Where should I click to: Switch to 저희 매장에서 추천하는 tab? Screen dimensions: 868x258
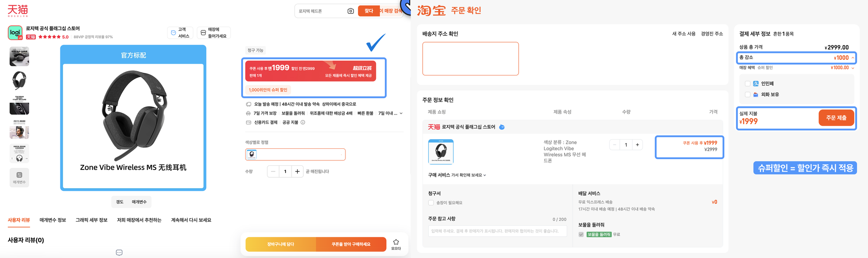139,220
